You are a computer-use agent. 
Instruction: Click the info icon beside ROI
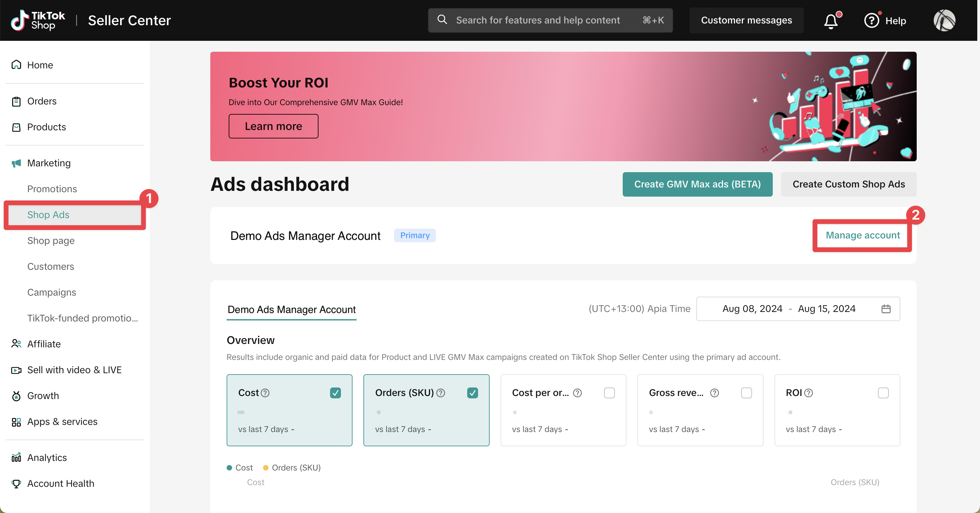click(x=808, y=393)
